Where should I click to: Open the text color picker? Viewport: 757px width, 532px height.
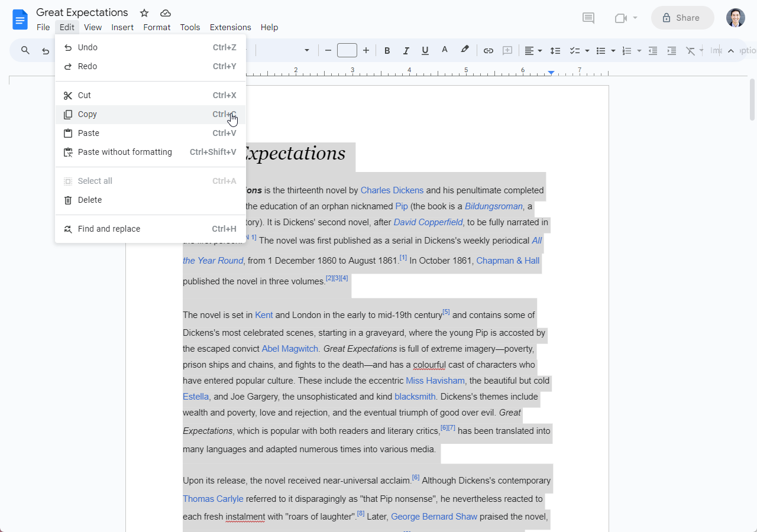[x=445, y=51]
